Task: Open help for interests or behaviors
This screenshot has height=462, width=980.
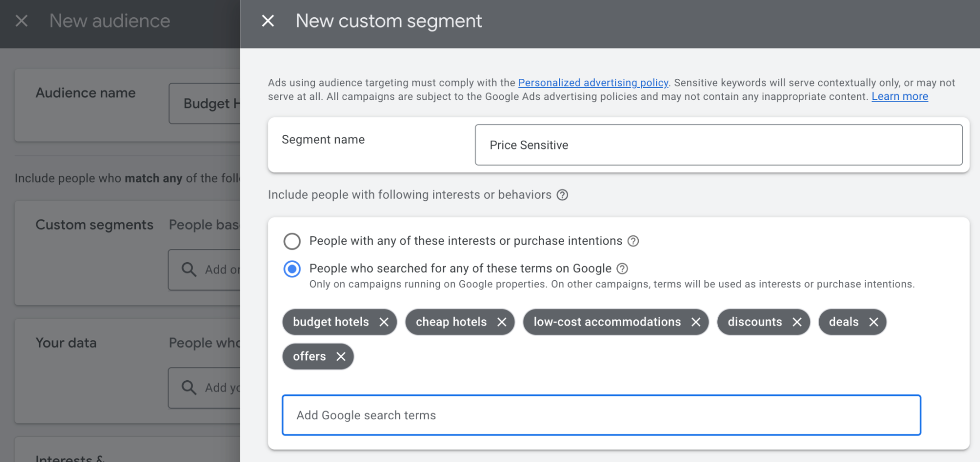Action: pyautogui.click(x=562, y=195)
